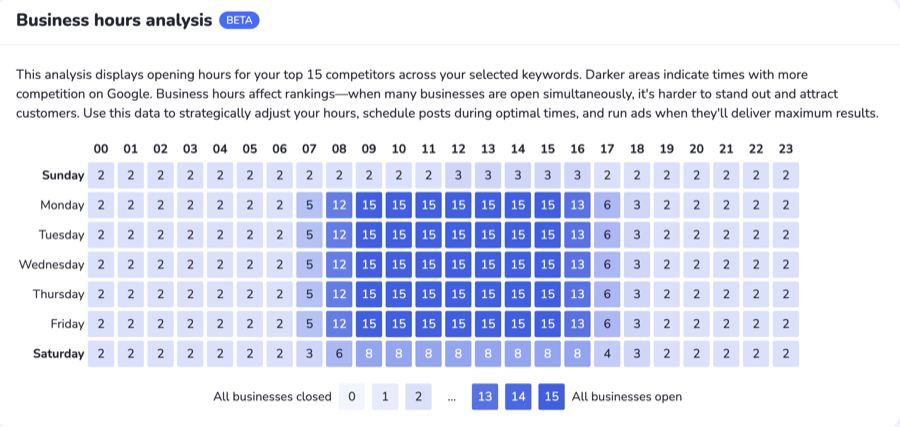The width and height of the screenshot is (900, 427).
Task: Click the Tuesday 18 cell showing 3
Action: 636,234
